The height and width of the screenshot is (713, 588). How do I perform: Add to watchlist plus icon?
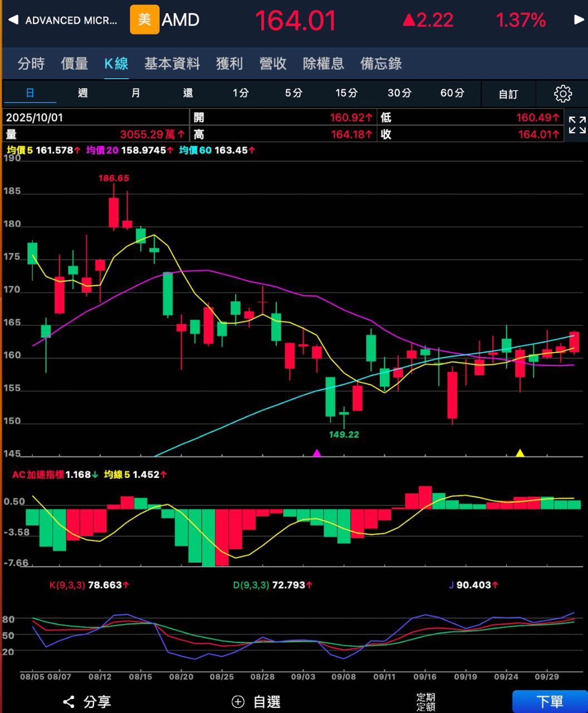[238, 702]
